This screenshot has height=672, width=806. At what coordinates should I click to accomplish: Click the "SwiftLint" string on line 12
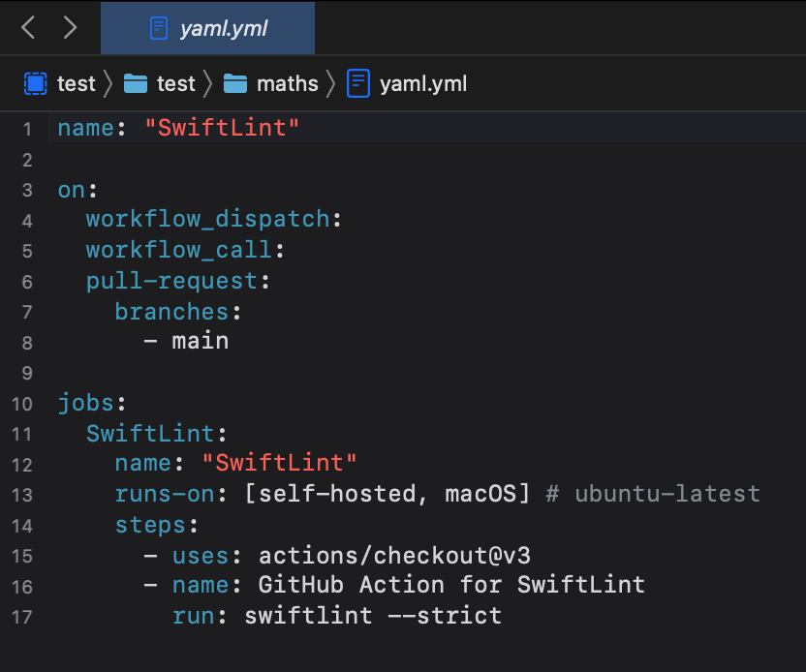[x=279, y=463]
